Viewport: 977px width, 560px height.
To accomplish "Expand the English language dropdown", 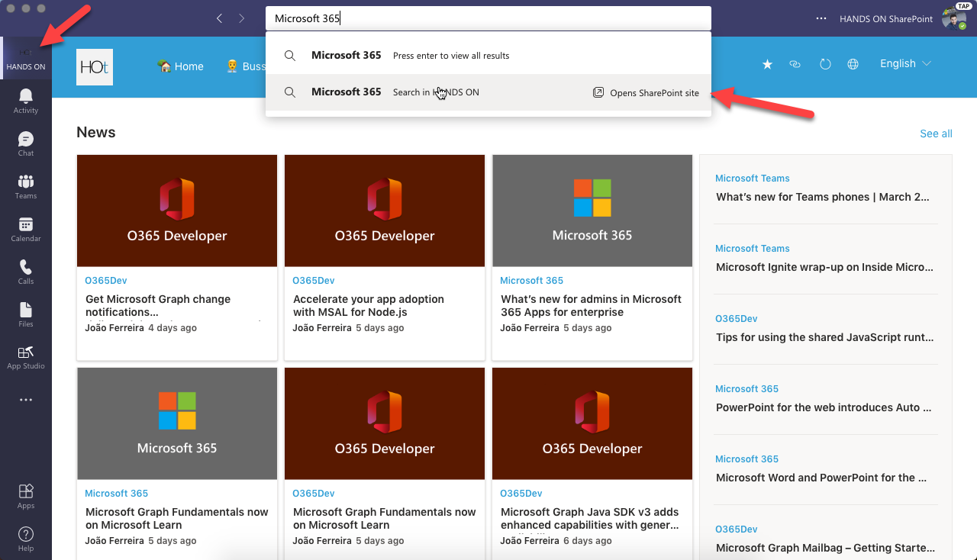I will [905, 64].
